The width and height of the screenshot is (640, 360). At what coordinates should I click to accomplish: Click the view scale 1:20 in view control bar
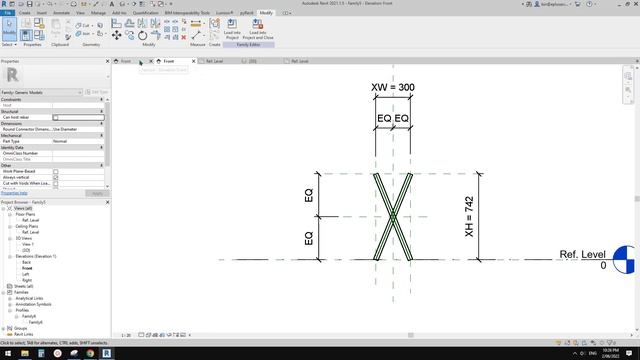(x=126, y=335)
